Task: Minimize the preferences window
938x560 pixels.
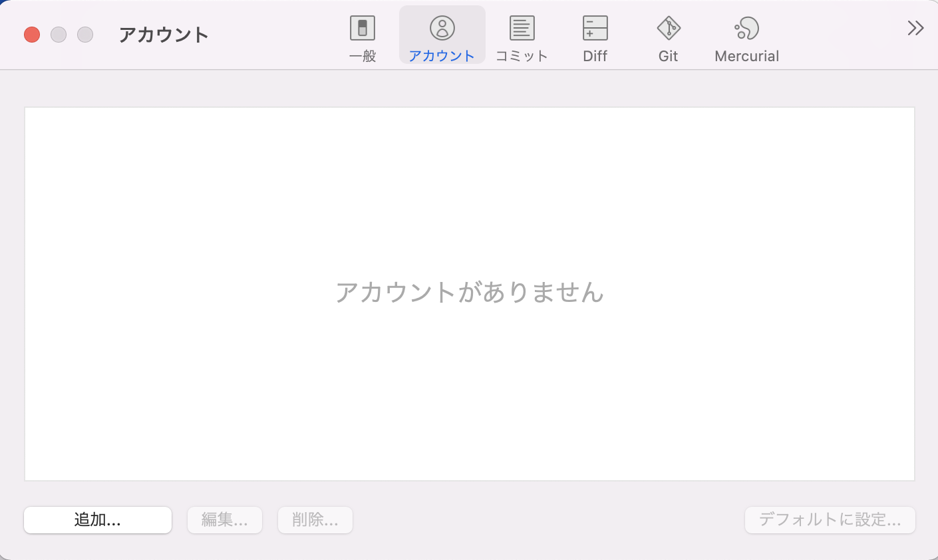Action: [x=58, y=34]
